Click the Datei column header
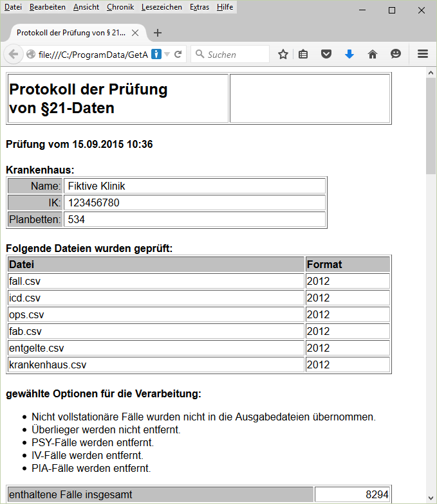This screenshot has height=504, width=437. (156, 265)
